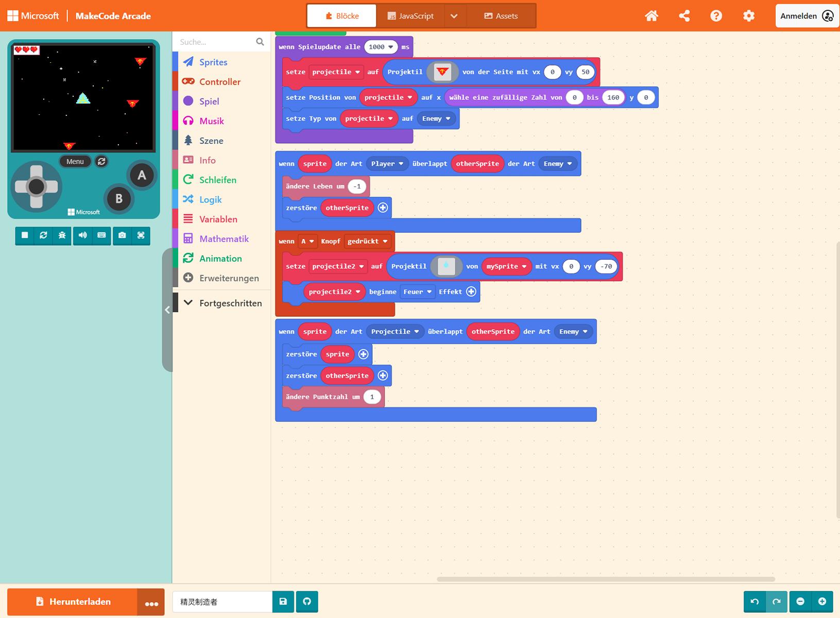
Task: Click the GitHub icon next to project name
Action: tap(307, 602)
